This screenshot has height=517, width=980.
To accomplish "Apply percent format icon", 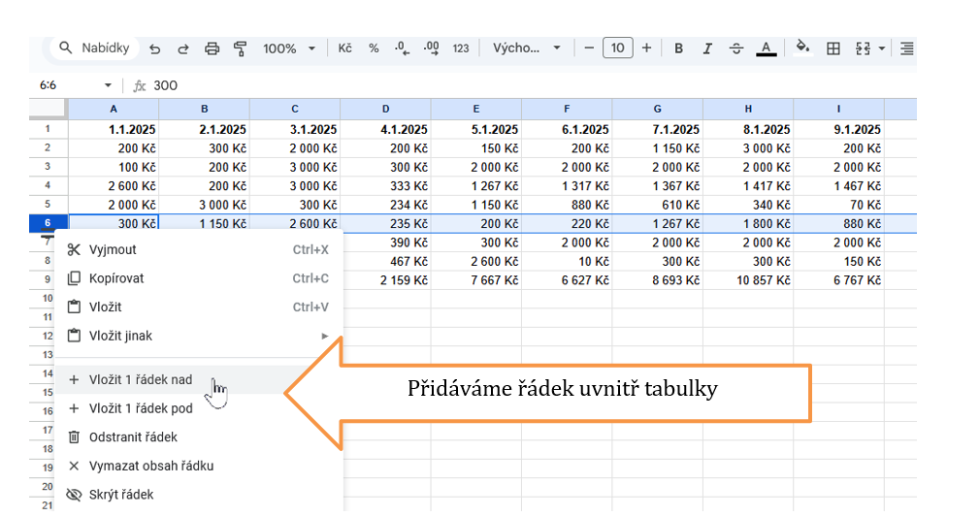I will 374,48.
